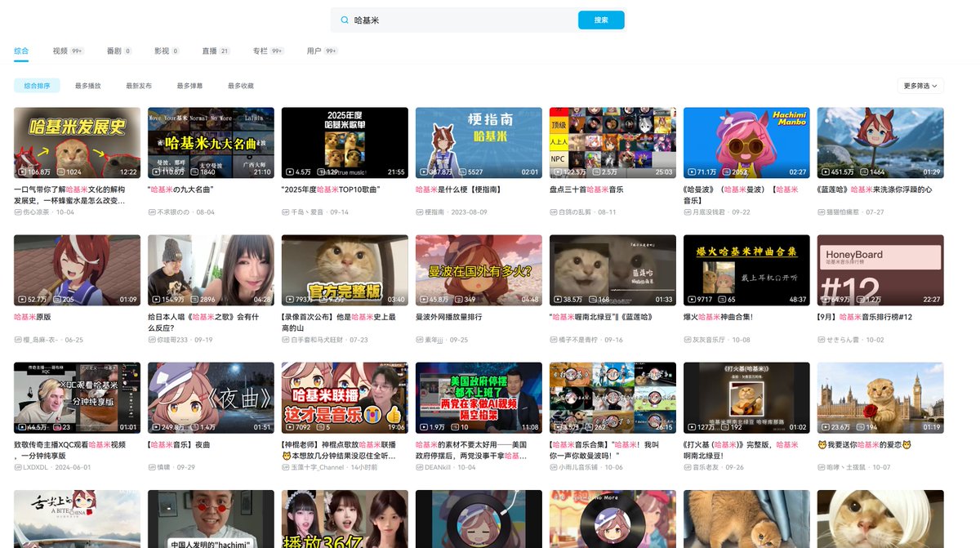Open title 爆火哈基米神曲合集!

718,317
